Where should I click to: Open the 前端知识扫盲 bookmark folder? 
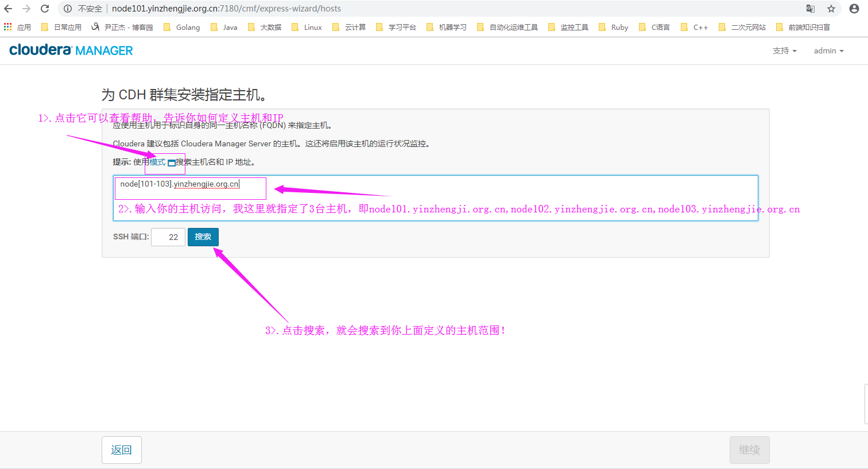pos(803,27)
